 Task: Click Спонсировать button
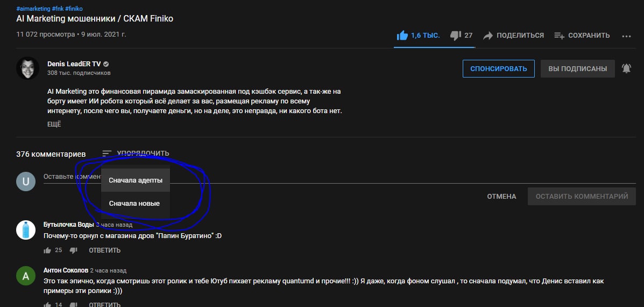coord(499,68)
